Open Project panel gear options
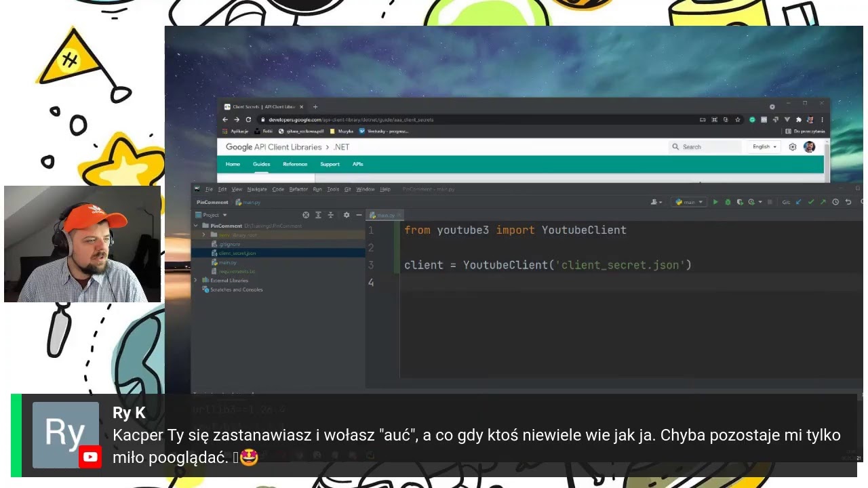The width and height of the screenshot is (868, 488). [346, 215]
